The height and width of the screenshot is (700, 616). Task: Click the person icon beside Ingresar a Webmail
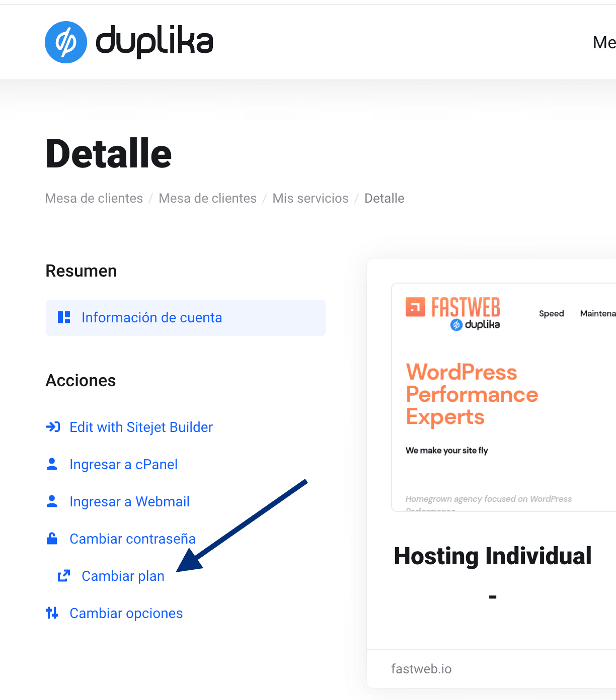point(52,501)
